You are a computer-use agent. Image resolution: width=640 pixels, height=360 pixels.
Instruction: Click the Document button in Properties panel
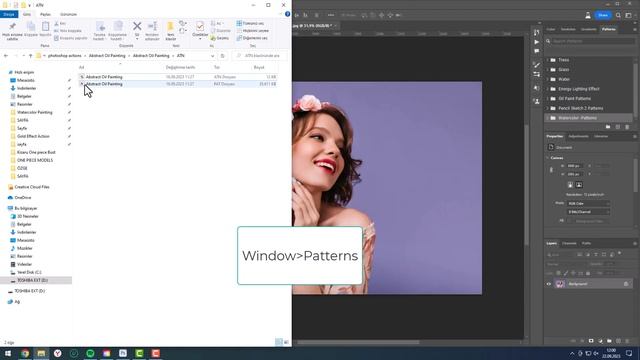[x=560, y=147]
